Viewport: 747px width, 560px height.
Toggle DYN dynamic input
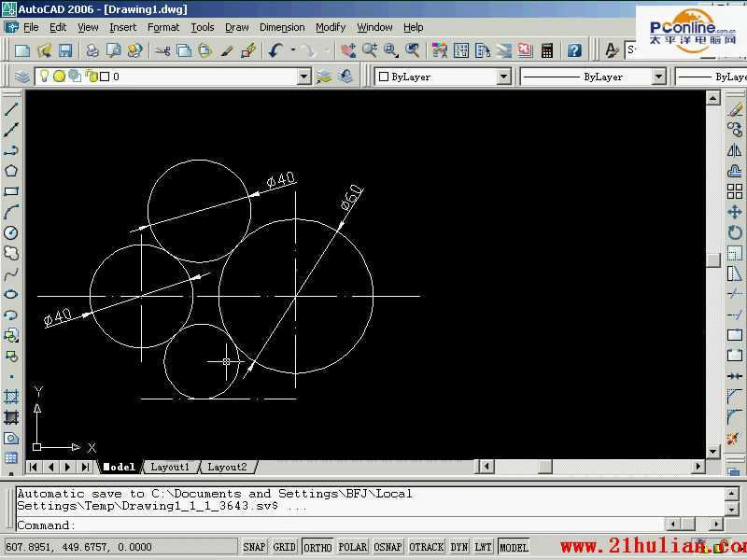coord(459,547)
